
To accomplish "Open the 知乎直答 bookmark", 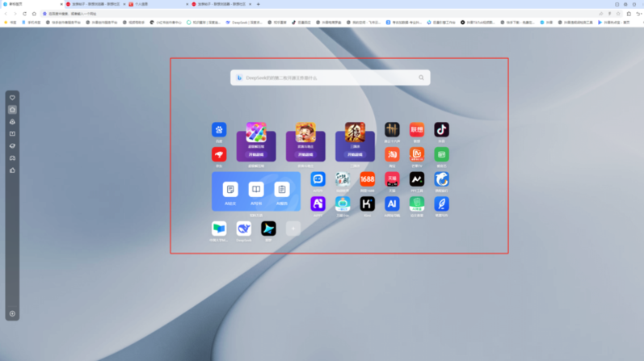I will point(277,23).
